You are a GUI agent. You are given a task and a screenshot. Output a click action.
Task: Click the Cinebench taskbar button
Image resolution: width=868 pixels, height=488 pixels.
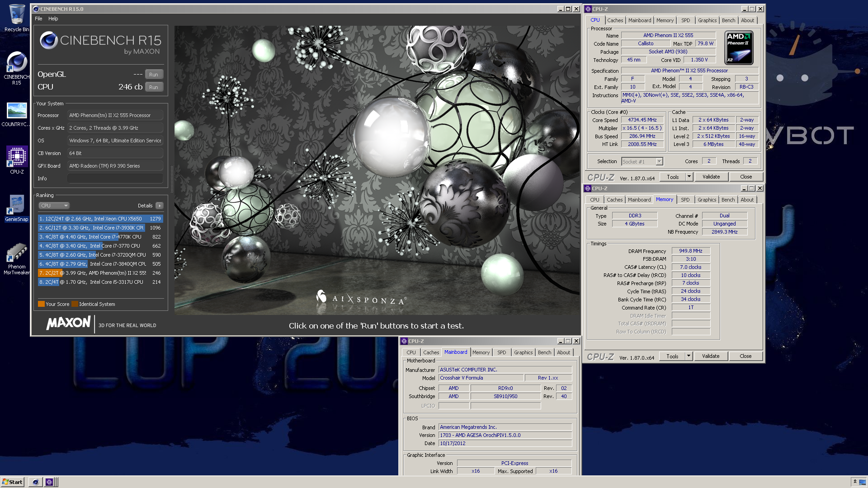click(35, 482)
